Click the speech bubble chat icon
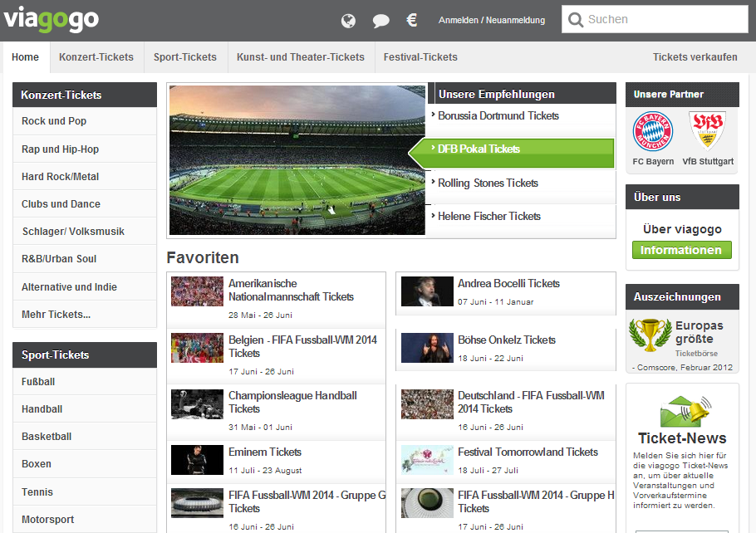 (380, 21)
